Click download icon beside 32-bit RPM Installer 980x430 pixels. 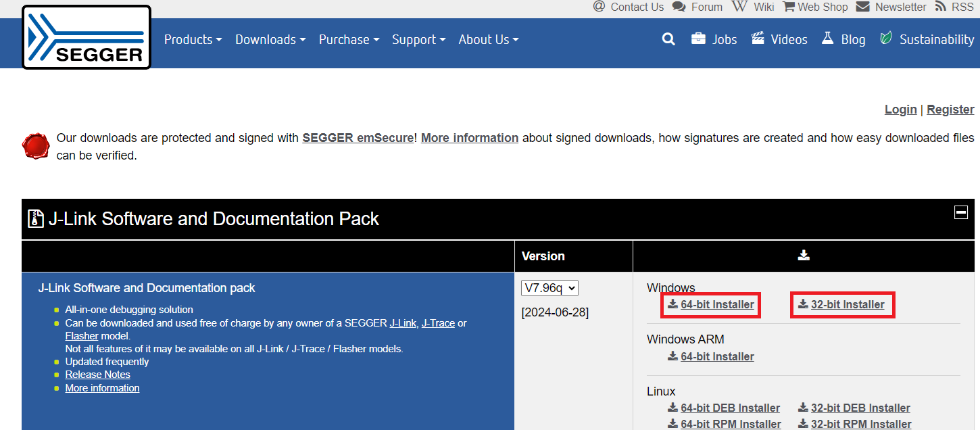click(803, 424)
